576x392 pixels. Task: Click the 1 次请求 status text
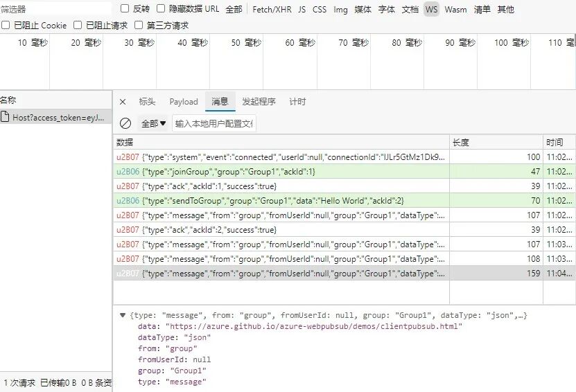click(x=19, y=383)
